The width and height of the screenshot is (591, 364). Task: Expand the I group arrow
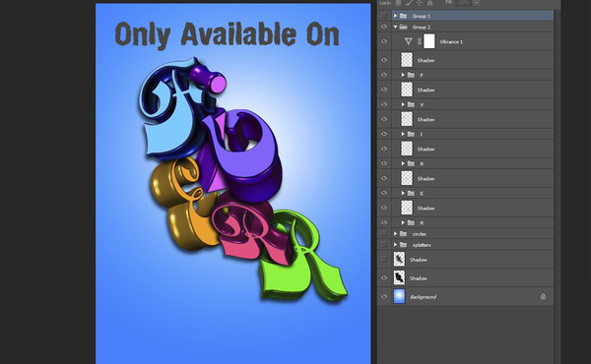(x=403, y=134)
